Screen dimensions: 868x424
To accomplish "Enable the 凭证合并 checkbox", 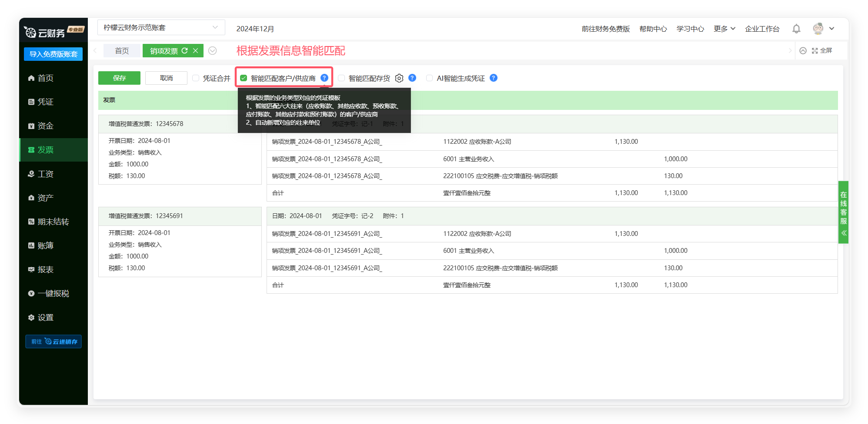I will [196, 78].
